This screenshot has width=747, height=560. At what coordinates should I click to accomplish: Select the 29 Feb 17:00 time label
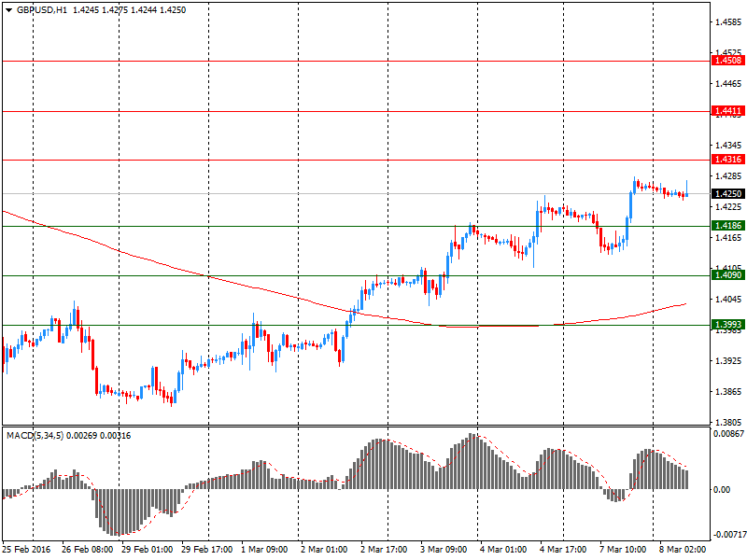[x=206, y=550]
